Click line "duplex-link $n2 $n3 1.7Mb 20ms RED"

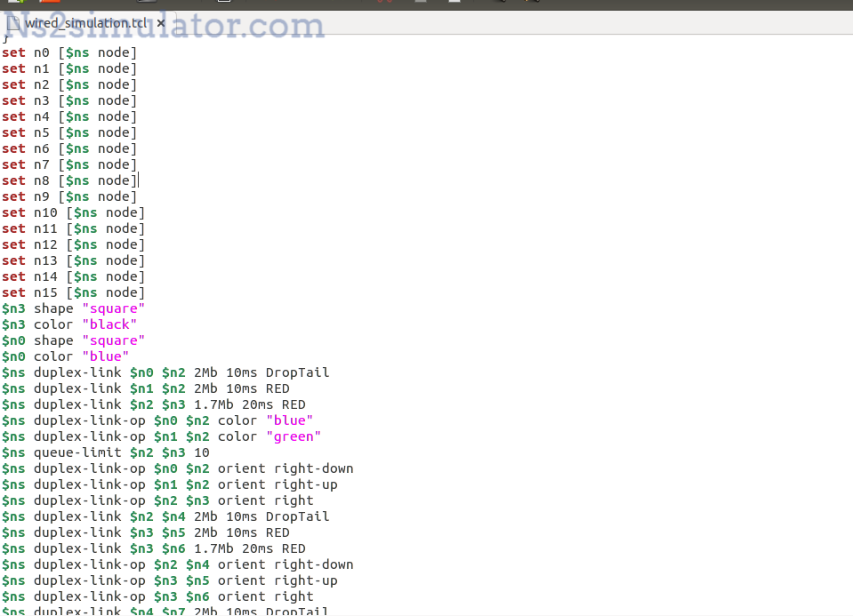153,404
